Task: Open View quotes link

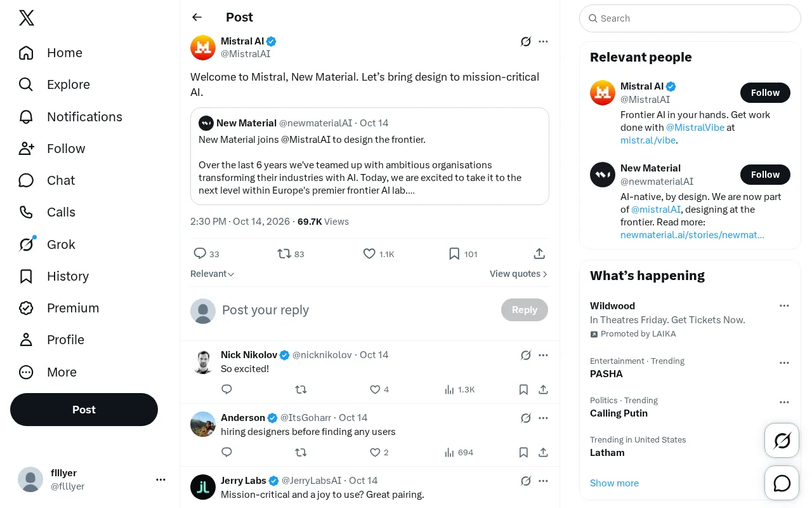Action: pyautogui.click(x=518, y=274)
